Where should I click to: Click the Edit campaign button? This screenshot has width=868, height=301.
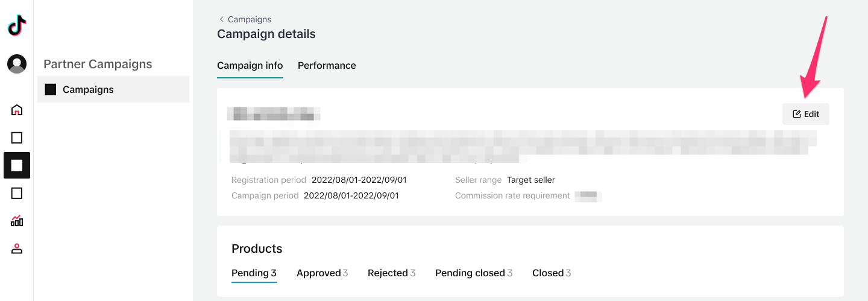[805, 114]
